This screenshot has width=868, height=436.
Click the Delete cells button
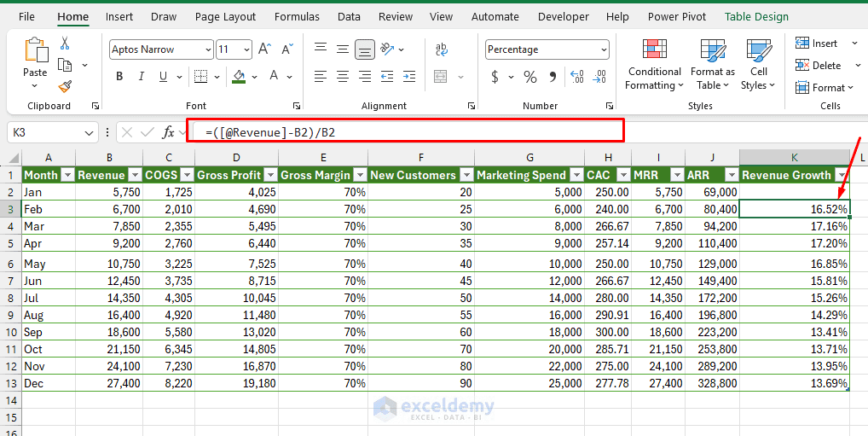tap(819, 66)
